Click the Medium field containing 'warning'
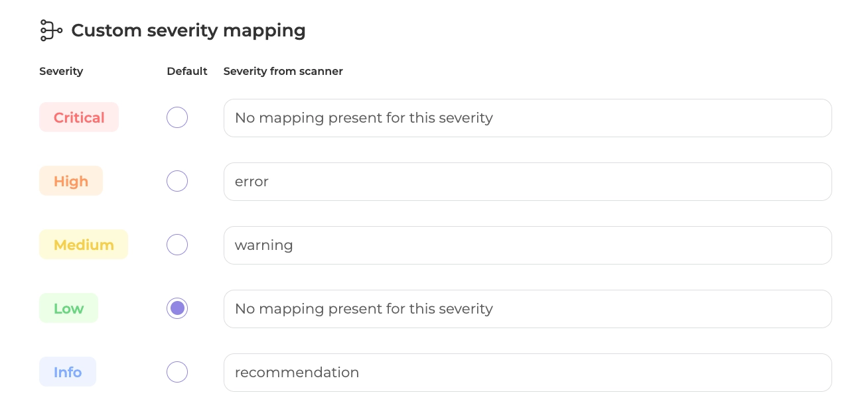Viewport: 868px width, 419px height. (527, 245)
